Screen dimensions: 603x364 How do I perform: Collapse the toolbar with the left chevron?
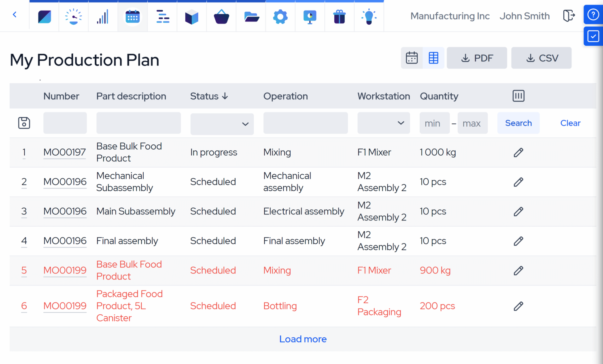pos(15,15)
